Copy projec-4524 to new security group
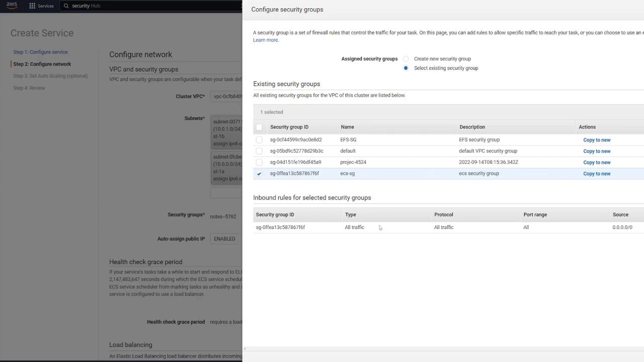The width and height of the screenshot is (644, 362). pyautogui.click(x=596, y=162)
